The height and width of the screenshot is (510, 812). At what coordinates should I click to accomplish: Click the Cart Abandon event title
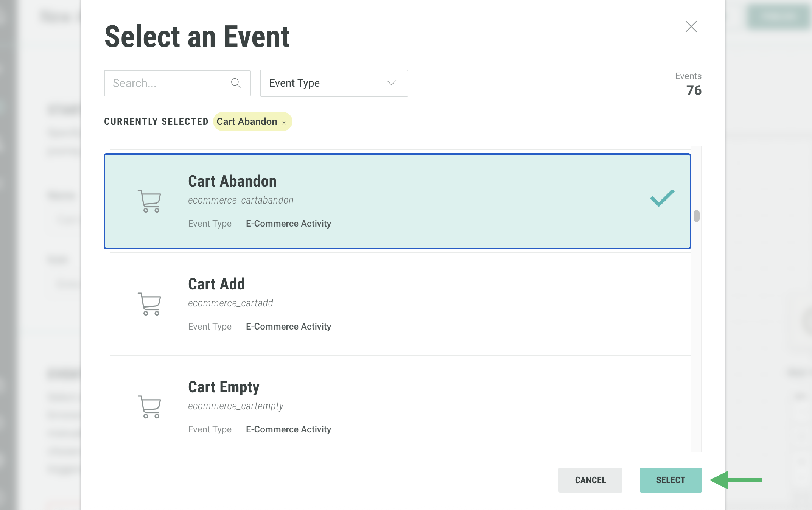click(x=232, y=181)
